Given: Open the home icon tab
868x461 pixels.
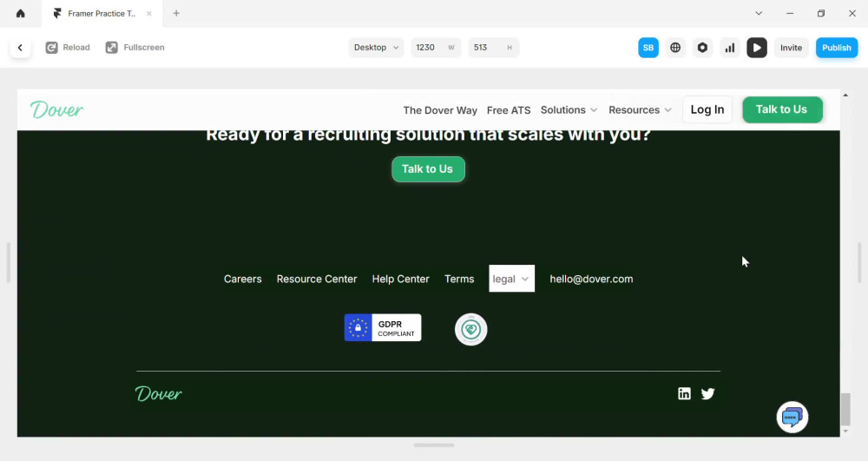Looking at the screenshot, I should [x=21, y=13].
